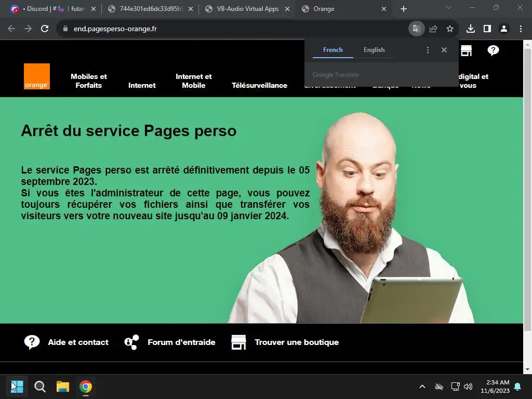Open File Explorer from taskbar
This screenshot has height=399, width=532.
63,387
